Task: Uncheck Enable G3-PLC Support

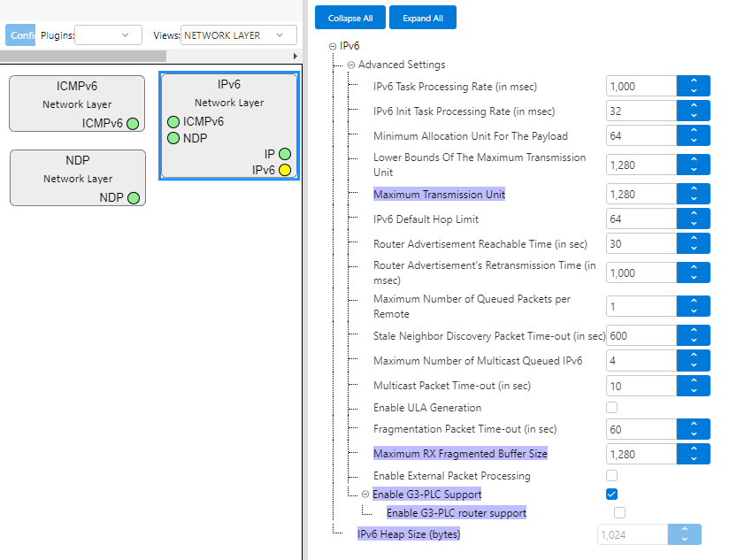Action: click(611, 494)
